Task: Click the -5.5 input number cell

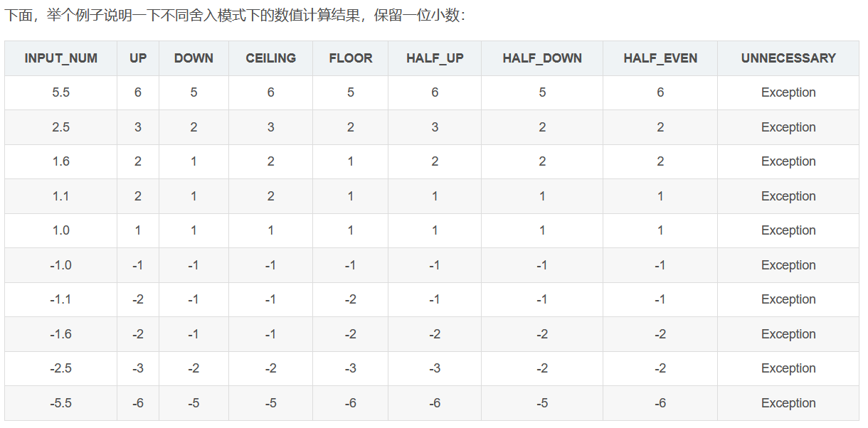Action: click(x=60, y=403)
